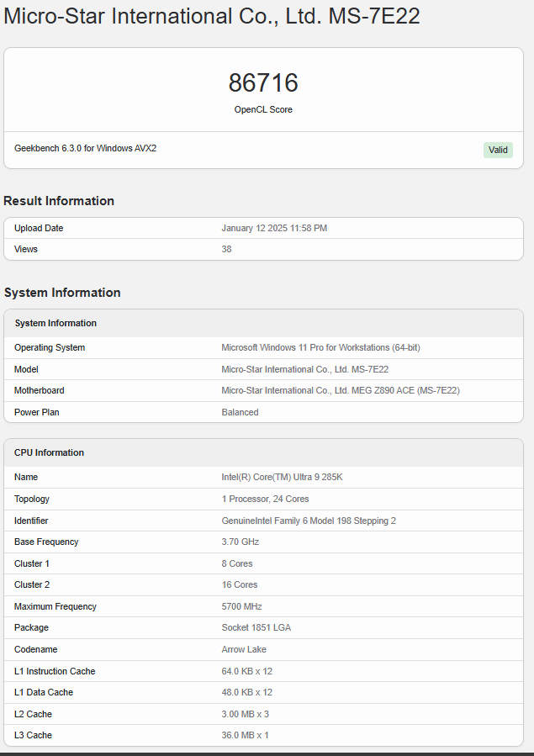
Task: Select the 36.0 MB x 1 value
Action: coord(245,735)
